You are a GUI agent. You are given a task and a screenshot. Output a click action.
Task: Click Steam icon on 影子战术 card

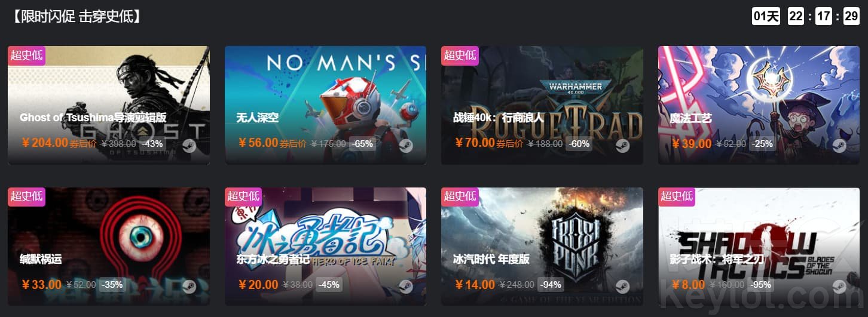(839, 287)
